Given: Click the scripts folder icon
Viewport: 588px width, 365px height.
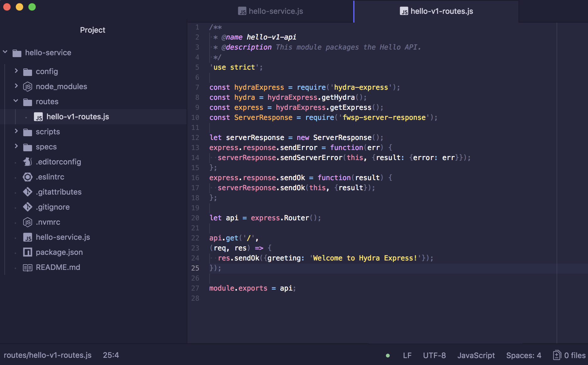Looking at the screenshot, I should tap(28, 132).
